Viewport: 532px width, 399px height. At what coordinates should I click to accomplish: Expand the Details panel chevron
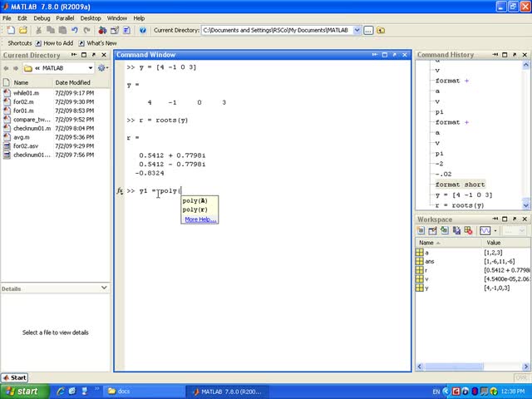[x=104, y=288]
